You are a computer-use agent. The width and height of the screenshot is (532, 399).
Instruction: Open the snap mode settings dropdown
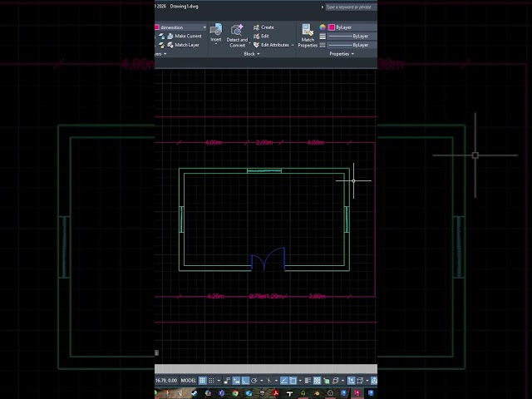point(219,381)
